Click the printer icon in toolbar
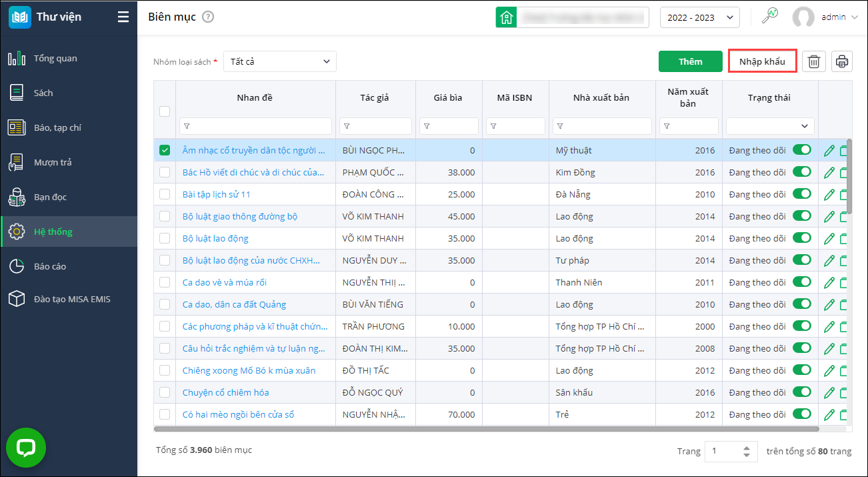Image resolution: width=868 pixels, height=477 pixels. tap(841, 61)
